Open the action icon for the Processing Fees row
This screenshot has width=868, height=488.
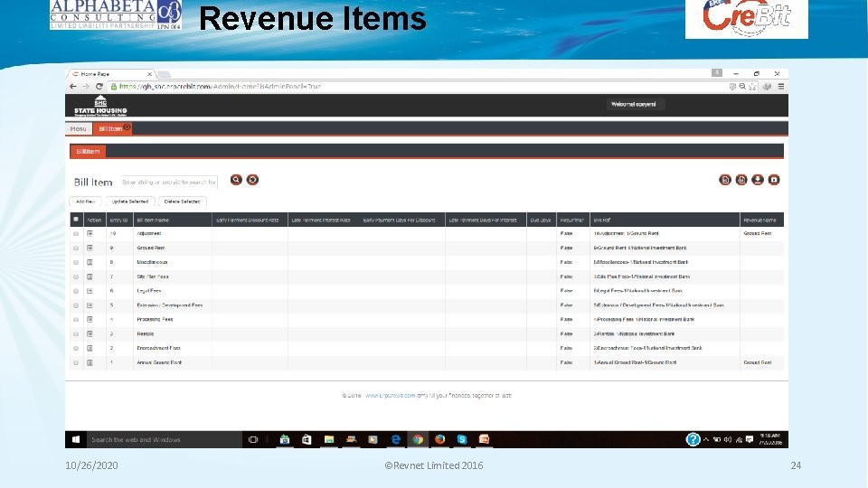[90, 319]
